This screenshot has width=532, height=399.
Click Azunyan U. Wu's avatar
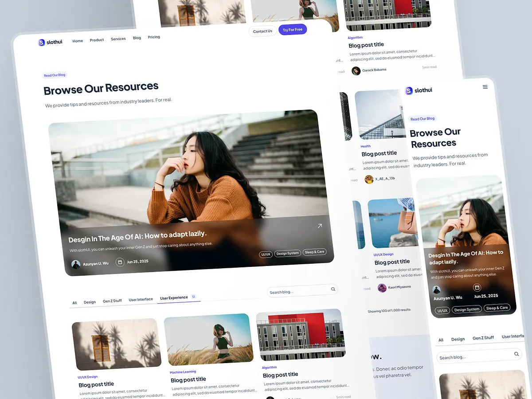pyautogui.click(x=76, y=264)
